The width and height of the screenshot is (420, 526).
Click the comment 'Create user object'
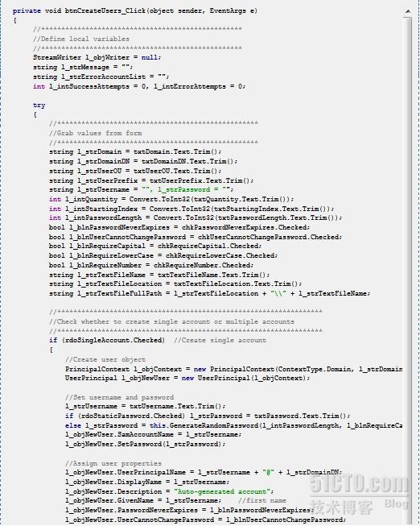click(x=105, y=359)
